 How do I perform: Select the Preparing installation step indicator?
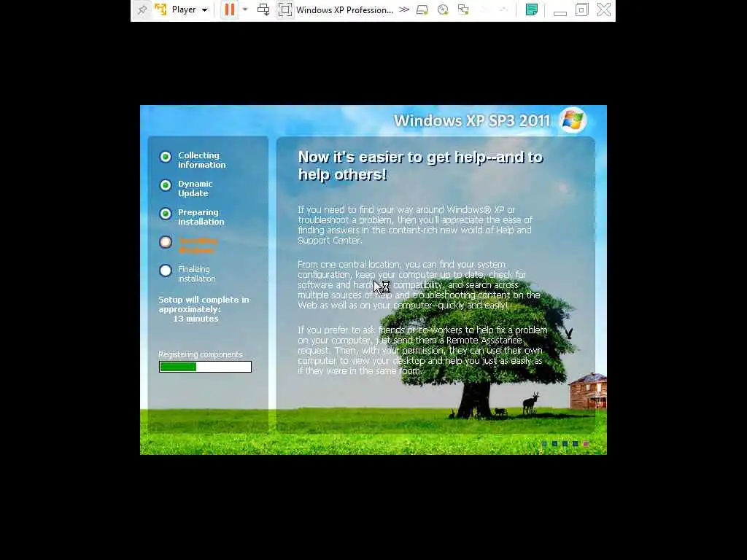166,214
